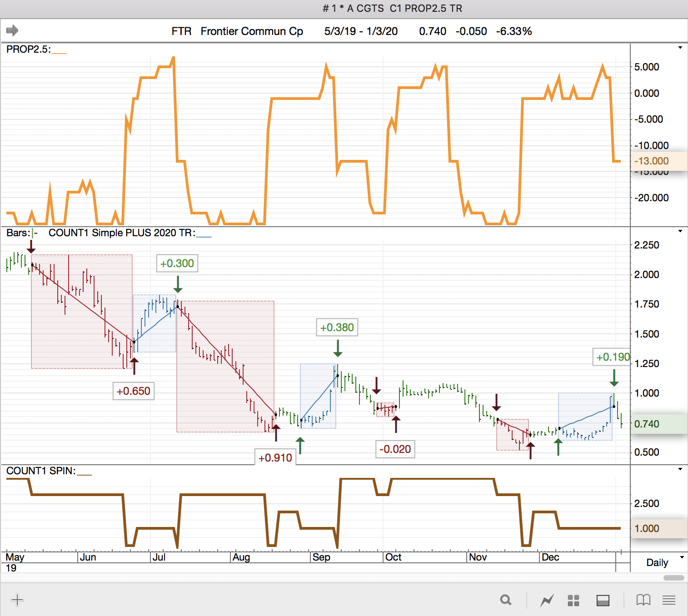Click the orange PROP2.5 line color sample
Screen dimensions: 688x616
[60, 53]
